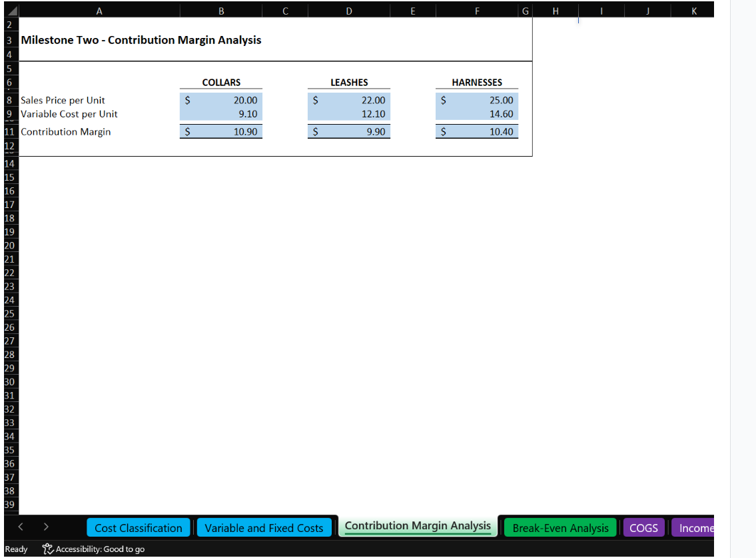
Task: Select column B header
Action: (x=221, y=9)
